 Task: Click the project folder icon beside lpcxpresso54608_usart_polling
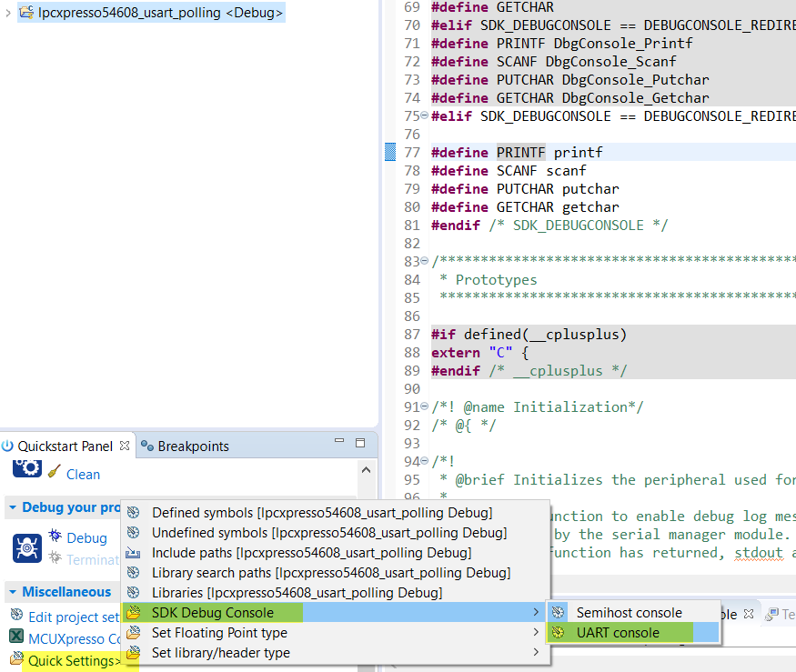pyautogui.click(x=26, y=12)
